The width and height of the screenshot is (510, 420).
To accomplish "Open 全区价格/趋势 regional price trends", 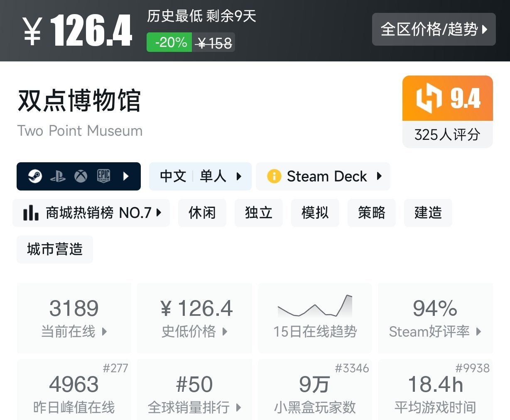I will [x=434, y=29].
